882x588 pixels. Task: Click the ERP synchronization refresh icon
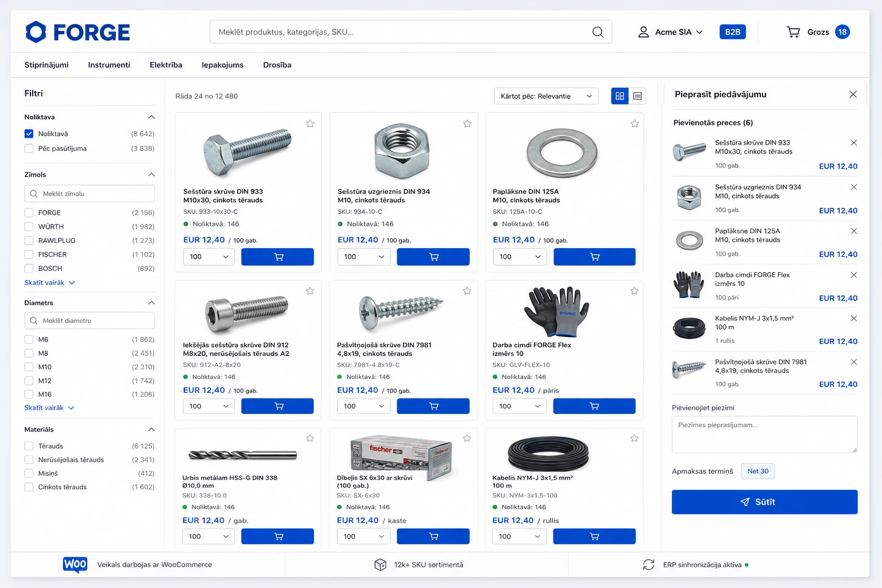[x=649, y=564]
